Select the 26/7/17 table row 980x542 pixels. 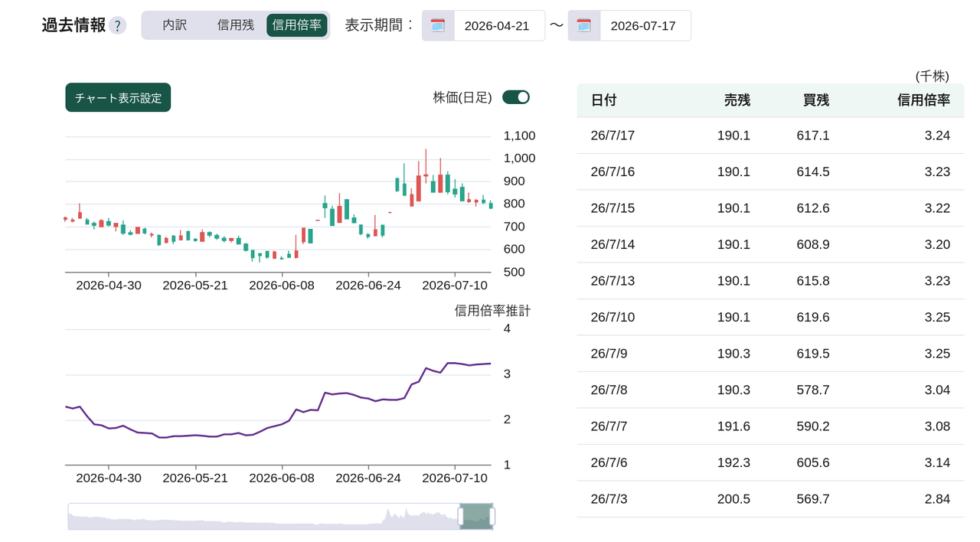770,135
